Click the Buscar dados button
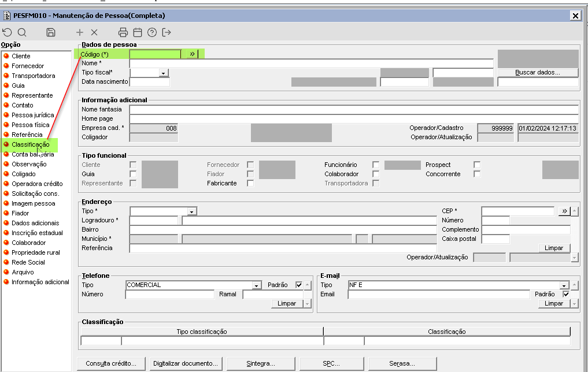The height and width of the screenshot is (372, 588). [538, 73]
